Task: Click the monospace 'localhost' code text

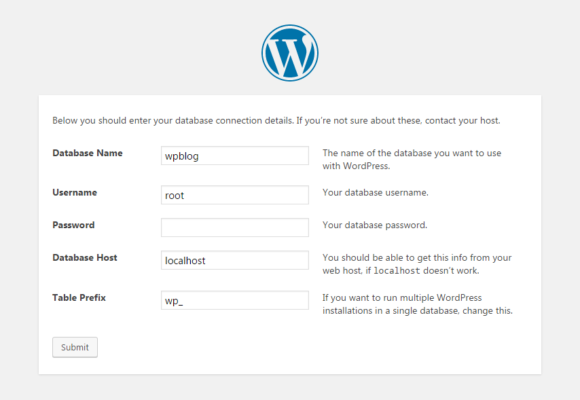Action: [x=397, y=271]
